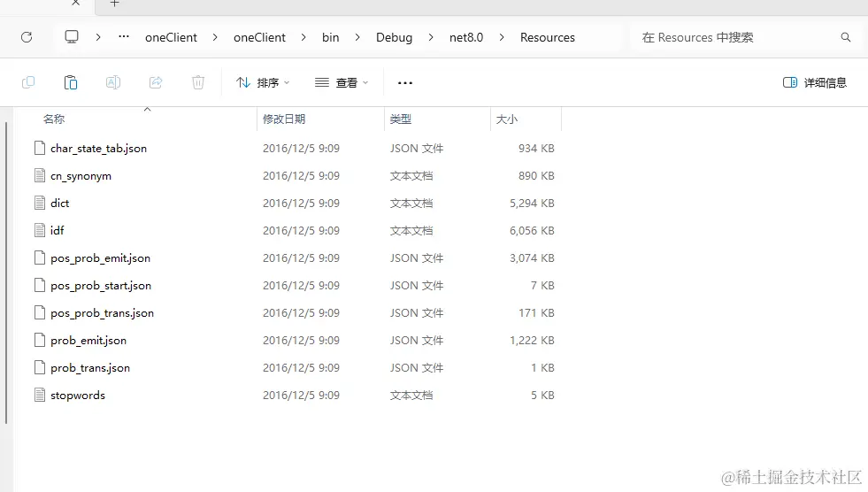Expand chevron after first oneClient

click(215, 37)
